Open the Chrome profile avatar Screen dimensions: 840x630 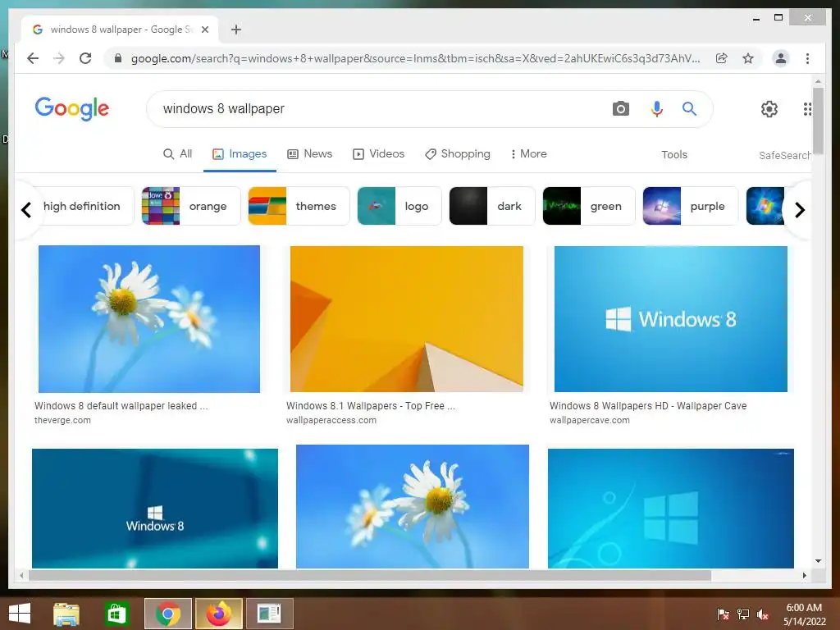[781, 58]
